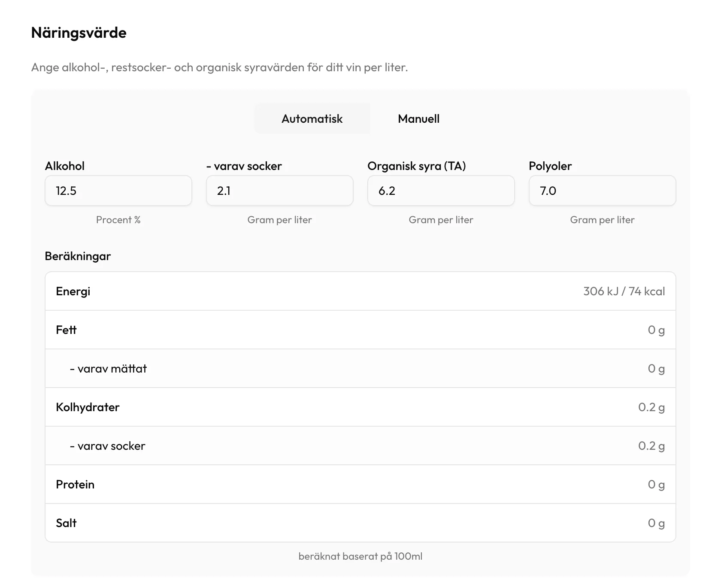This screenshot has height=588, width=721.
Task: Focus the varav socker input field
Action: (280, 191)
